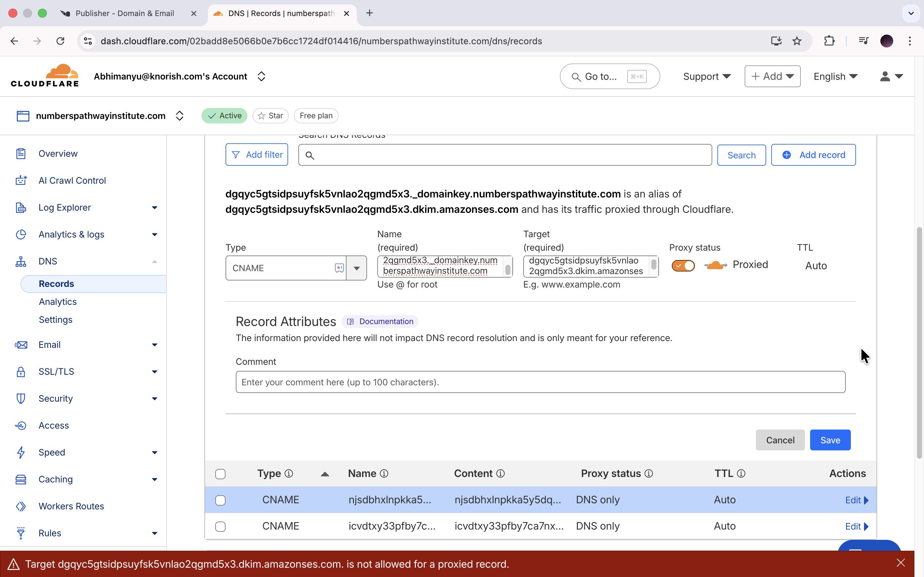Tick the select-all records header checkbox
Image resolution: width=924 pixels, height=577 pixels.
point(220,474)
